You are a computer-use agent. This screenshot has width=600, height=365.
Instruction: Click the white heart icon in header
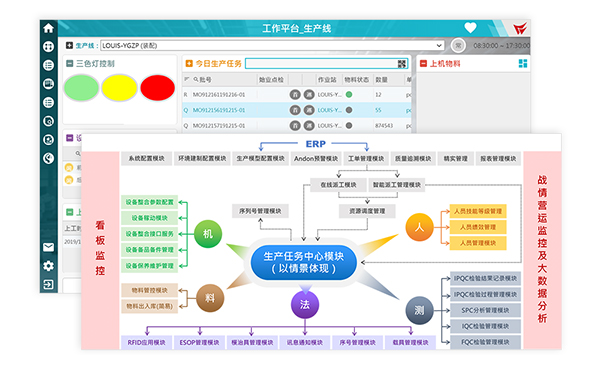point(470,28)
